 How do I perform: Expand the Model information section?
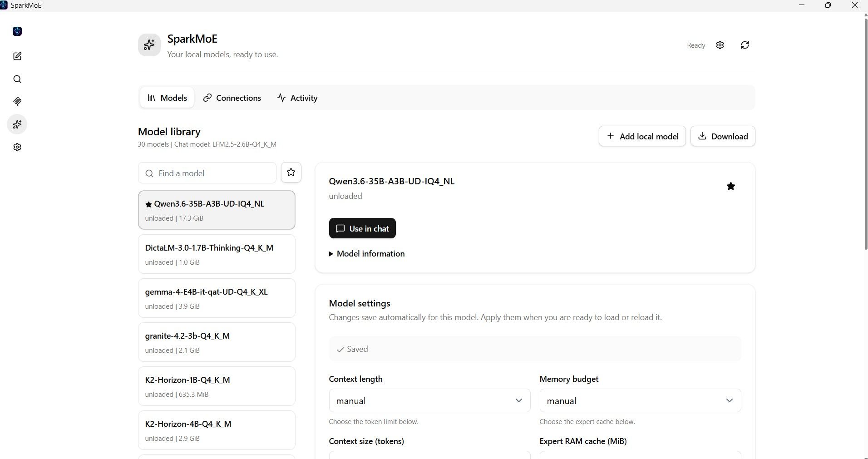click(x=367, y=254)
